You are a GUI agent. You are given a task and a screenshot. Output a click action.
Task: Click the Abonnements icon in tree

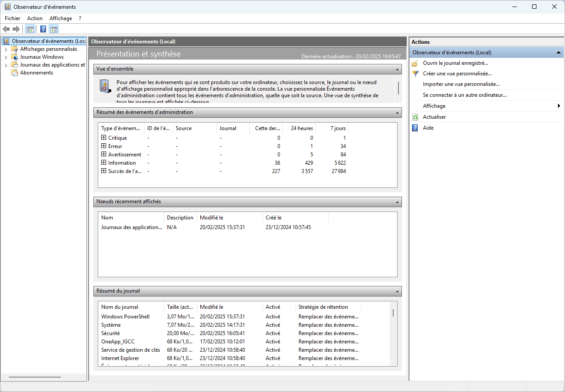(x=14, y=73)
